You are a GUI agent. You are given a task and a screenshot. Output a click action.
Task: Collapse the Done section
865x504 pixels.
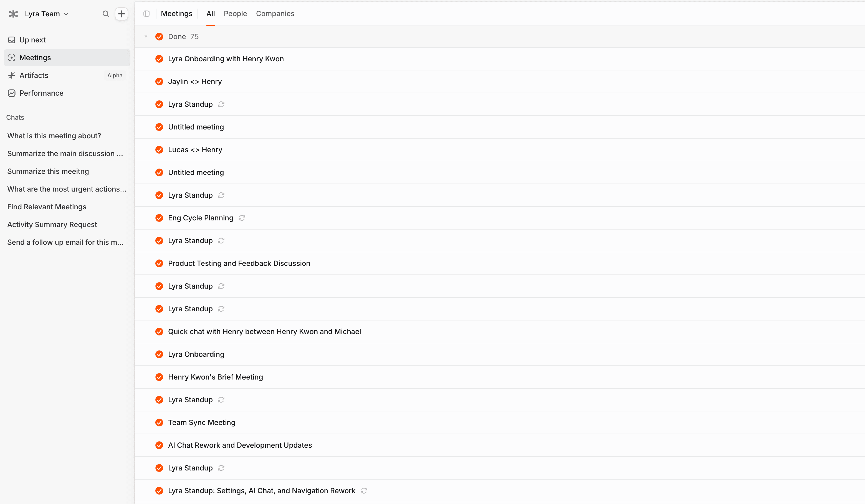[146, 36]
